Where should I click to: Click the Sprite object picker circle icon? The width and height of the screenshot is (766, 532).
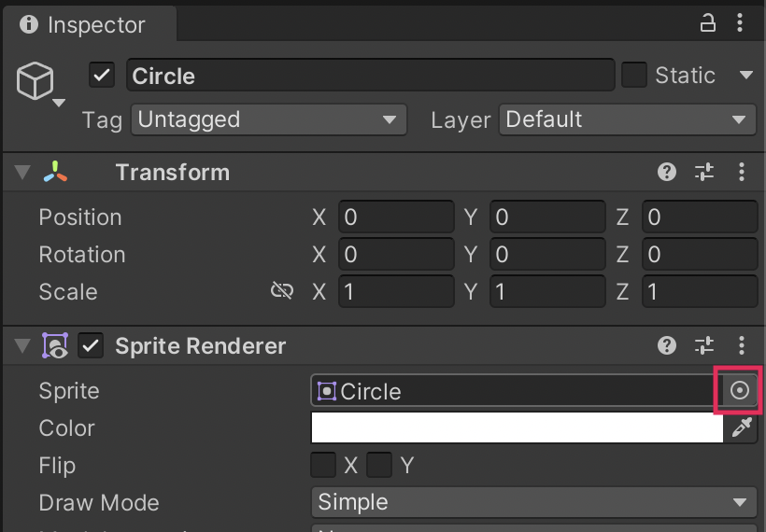(x=739, y=391)
